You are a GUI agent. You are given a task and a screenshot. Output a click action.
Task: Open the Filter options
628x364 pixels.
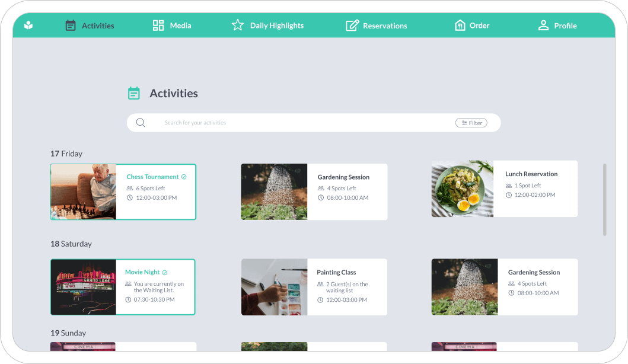(x=471, y=123)
